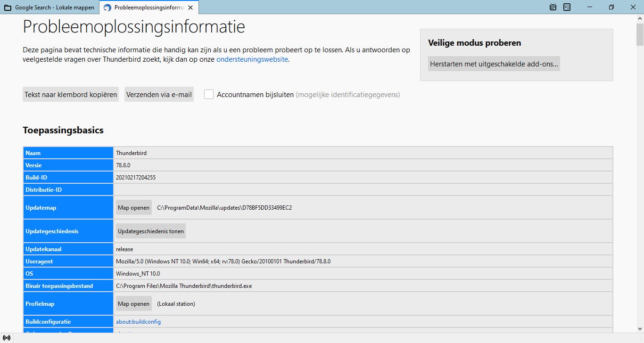Click the Thunderbird icon on the active tab
Image resolution: width=644 pixels, height=343 pixels.
coord(107,8)
